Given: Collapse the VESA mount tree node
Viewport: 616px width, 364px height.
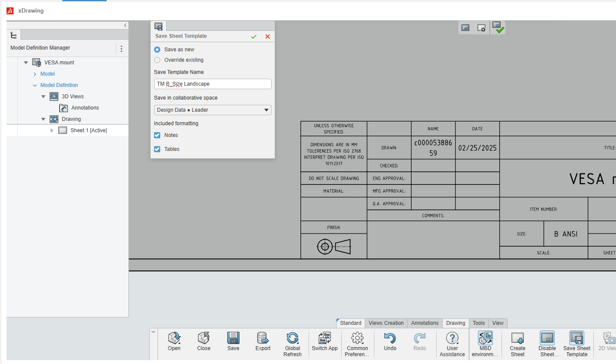Looking at the screenshot, I should tap(26, 63).
